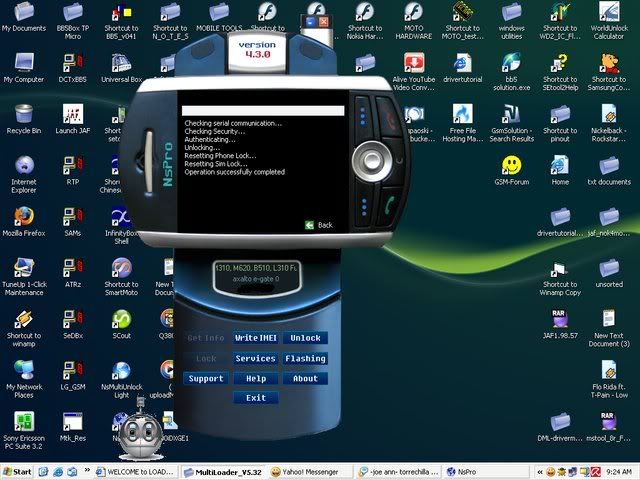This screenshot has width=640, height=480.
Task: Open the SAMs desktop icon
Action: (x=73, y=222)
